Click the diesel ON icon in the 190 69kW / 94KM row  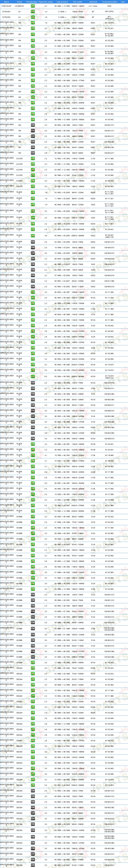pyautogui.click(x=33, y=153)
